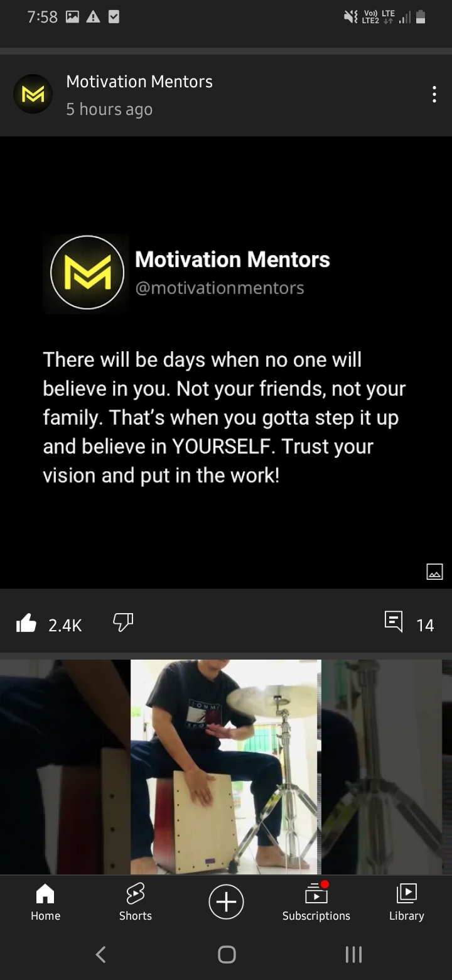Like the post with thumbs up
The height and width of the screenshot is (980, 452).
pyautogui.click(x=26, y=623)
